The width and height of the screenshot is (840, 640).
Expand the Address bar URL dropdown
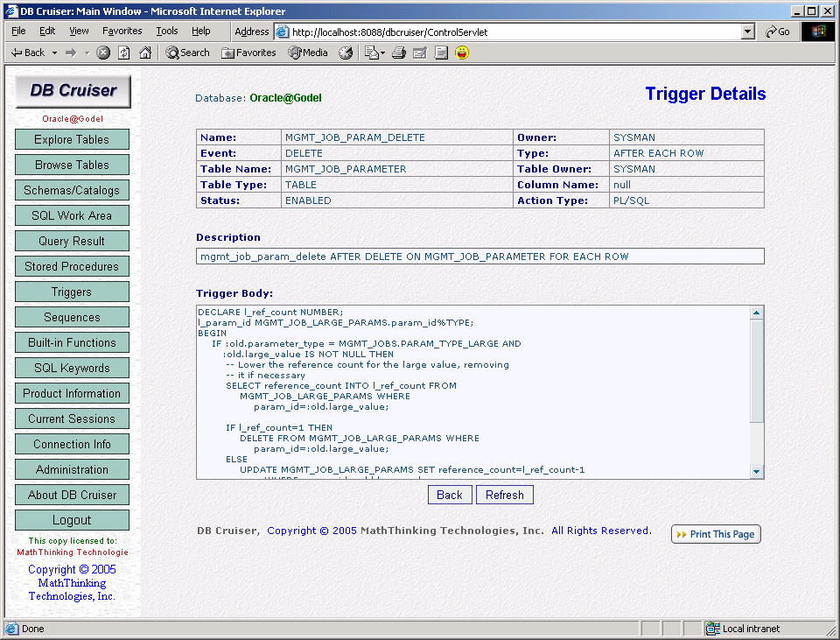747,32
